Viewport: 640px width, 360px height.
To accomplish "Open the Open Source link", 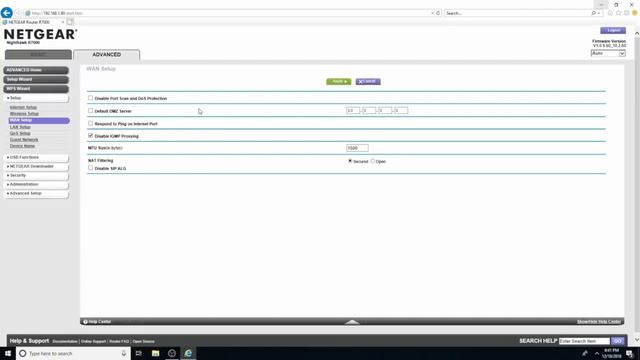I will (x=143, y=341).
